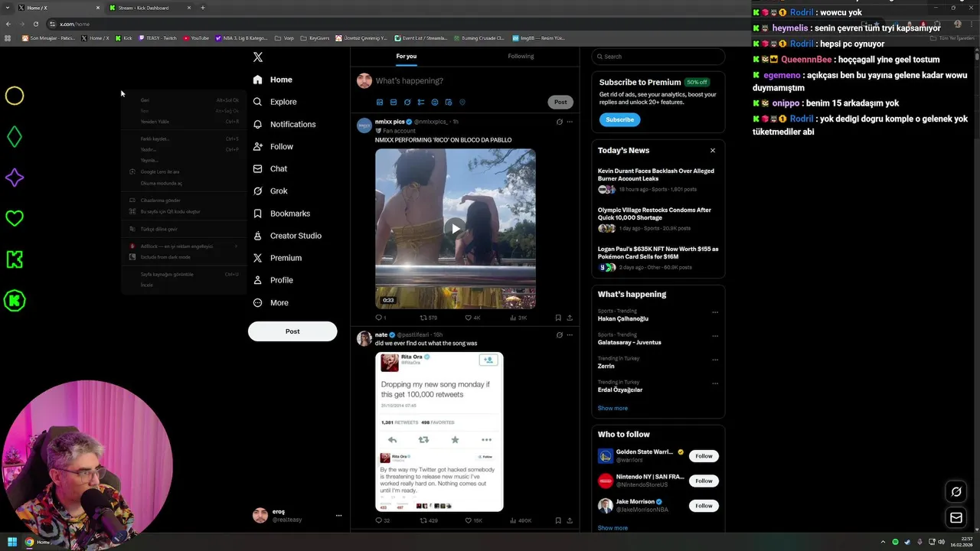This screenshot has height=551, width=980.
Task: Close the Today's News panel
Action: (713, 151)
